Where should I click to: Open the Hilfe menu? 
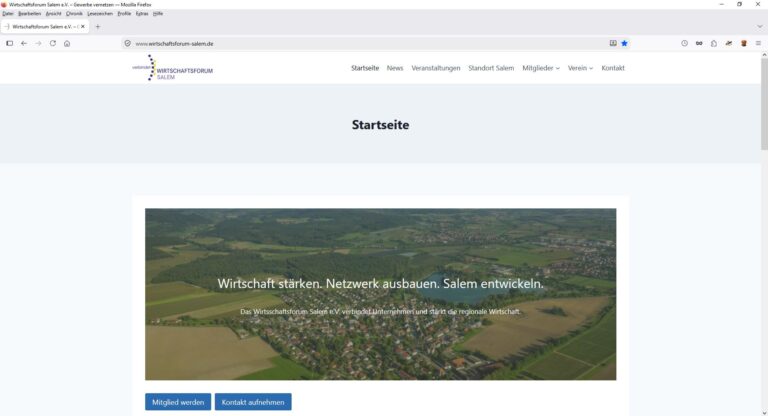[158, 14]
